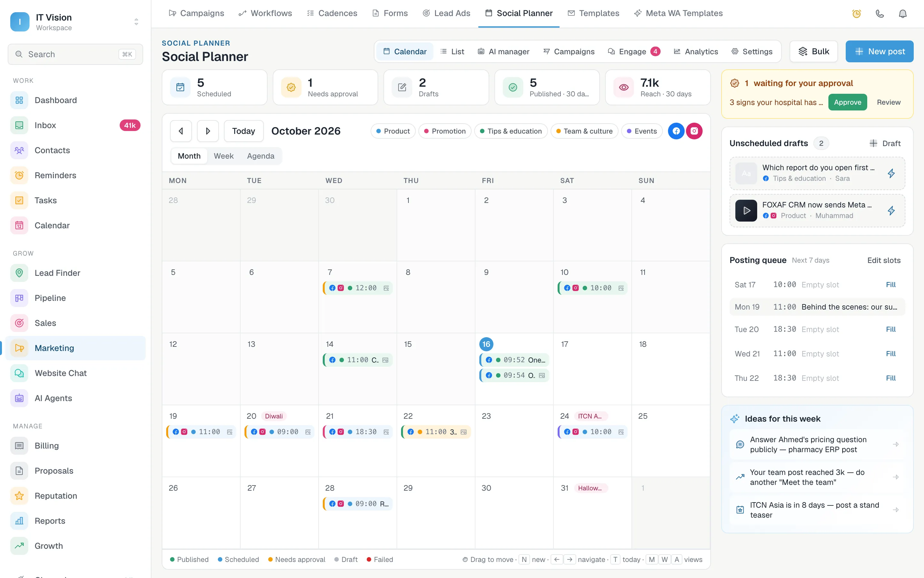This screenshot has height=578, width=924.
Task: Toggle the Product category filter chip
Action: click(393, 131)
